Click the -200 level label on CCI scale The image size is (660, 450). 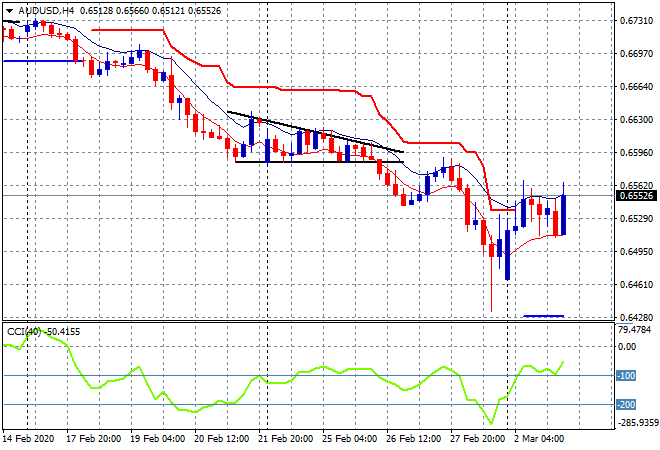point(627,405)
